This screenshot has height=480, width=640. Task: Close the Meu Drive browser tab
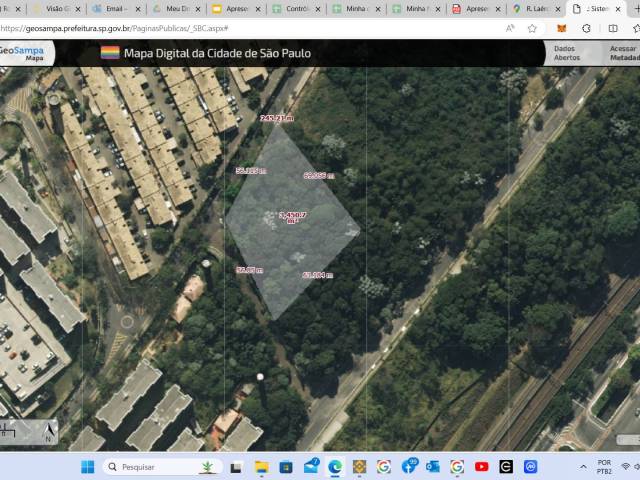(198, 9)
